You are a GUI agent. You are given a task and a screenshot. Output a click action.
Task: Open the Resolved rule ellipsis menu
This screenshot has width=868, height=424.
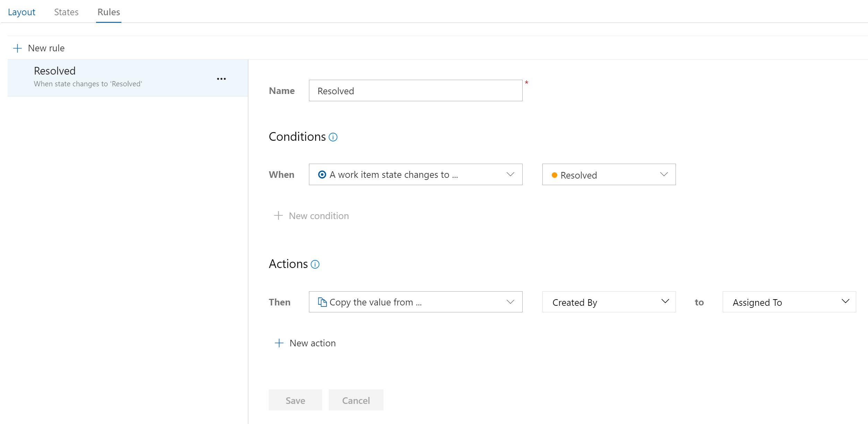point(221,79)
